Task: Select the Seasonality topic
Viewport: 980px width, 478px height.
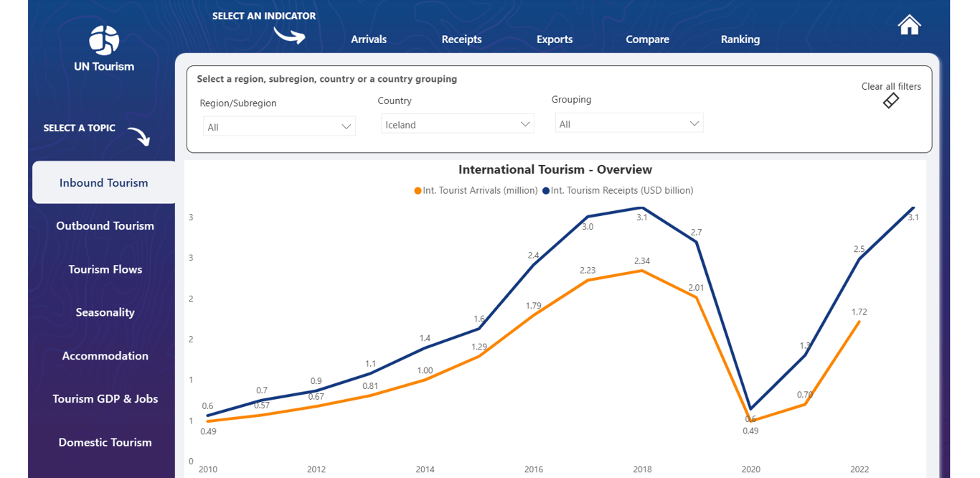Action: tap(105, 312)
